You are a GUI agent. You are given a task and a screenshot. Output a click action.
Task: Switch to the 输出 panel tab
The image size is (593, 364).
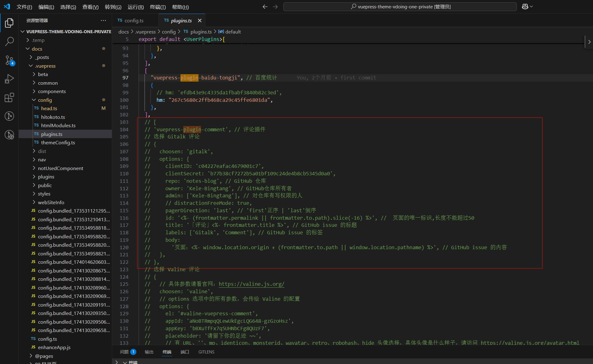click(x=149, y=352)
